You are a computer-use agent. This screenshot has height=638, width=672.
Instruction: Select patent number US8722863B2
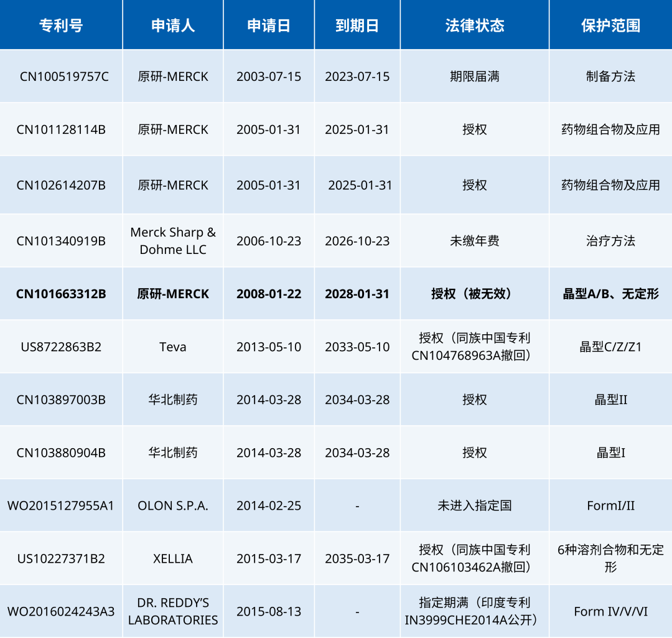tap(61, 347)
